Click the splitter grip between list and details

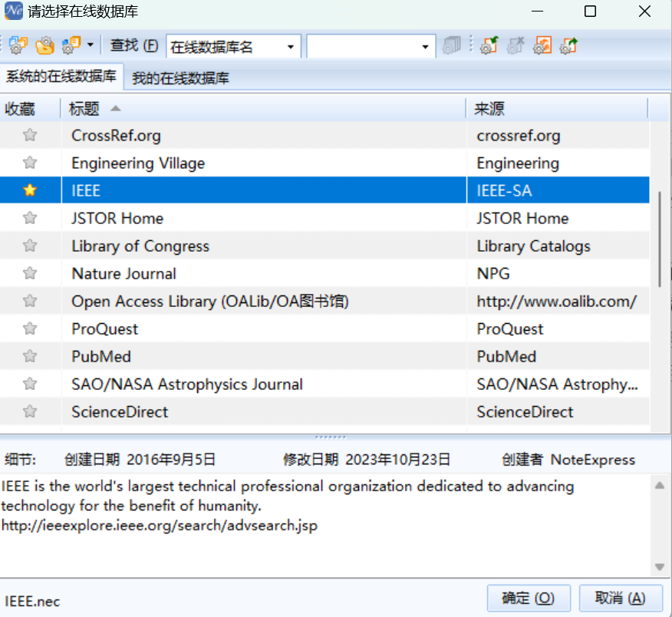click(x=331, y=437)
